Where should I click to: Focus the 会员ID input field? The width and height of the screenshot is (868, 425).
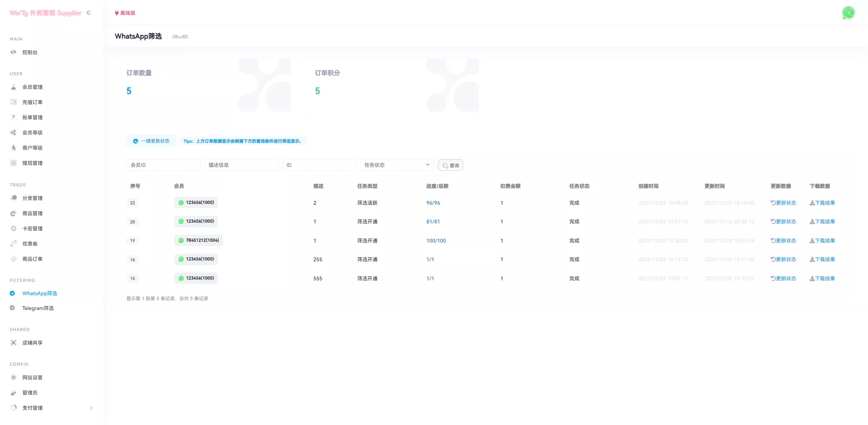[x=163, y=165]
